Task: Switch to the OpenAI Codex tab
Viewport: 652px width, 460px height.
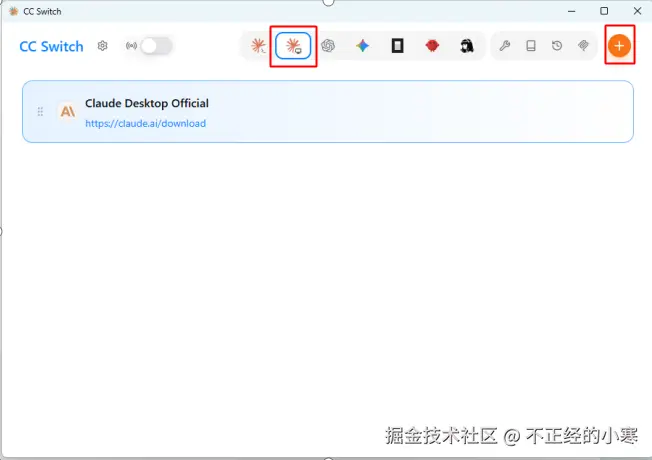Action: 328,46
